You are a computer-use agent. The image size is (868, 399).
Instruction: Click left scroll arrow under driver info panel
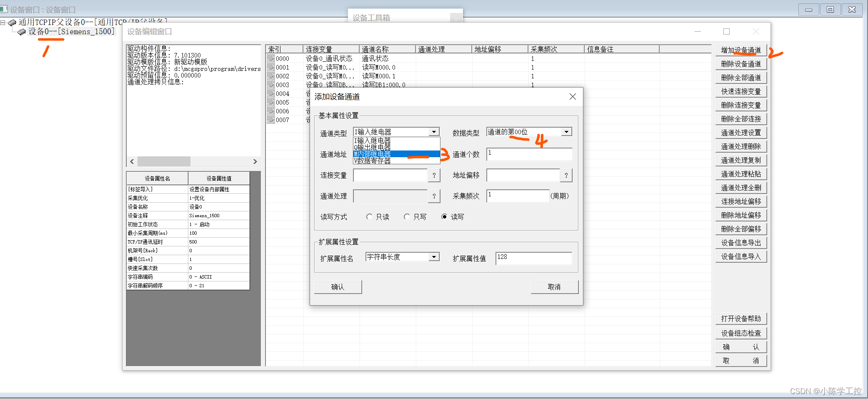tap(131, 161)
